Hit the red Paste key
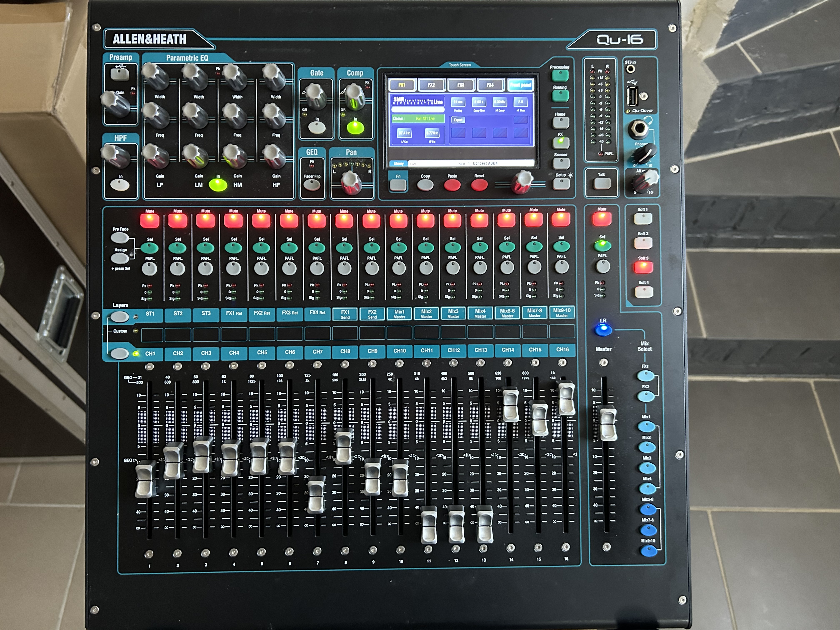Image resolution: width=840 pixels, height=630 pixels. (x=452, y=185)
